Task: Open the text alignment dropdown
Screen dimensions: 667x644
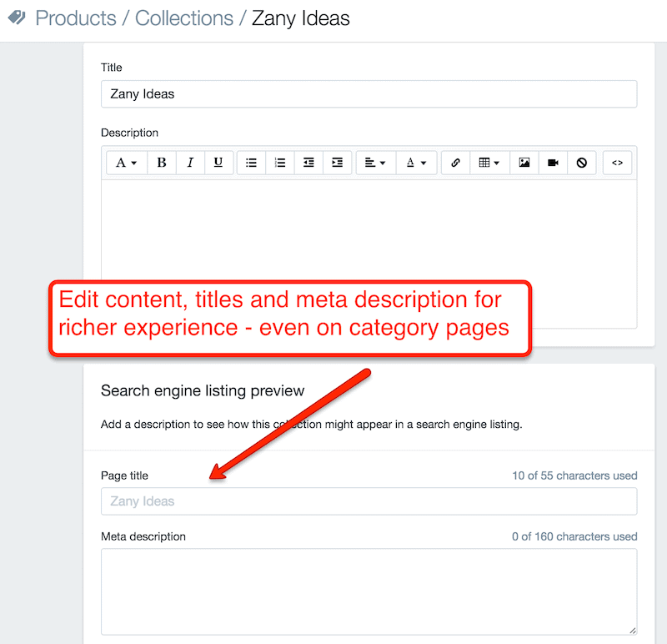Action: coord(376,163)
